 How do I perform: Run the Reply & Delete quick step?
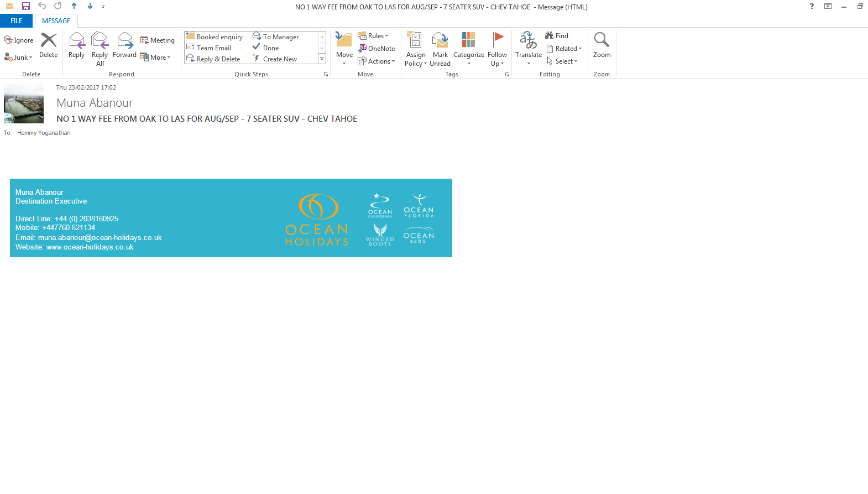click(x=213, y=59)
